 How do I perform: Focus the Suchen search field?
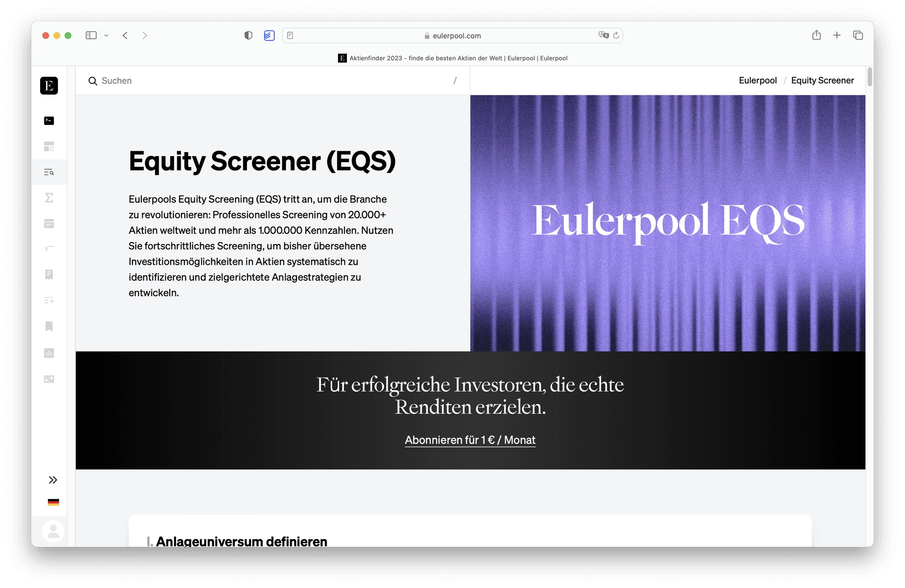point(273,81)
